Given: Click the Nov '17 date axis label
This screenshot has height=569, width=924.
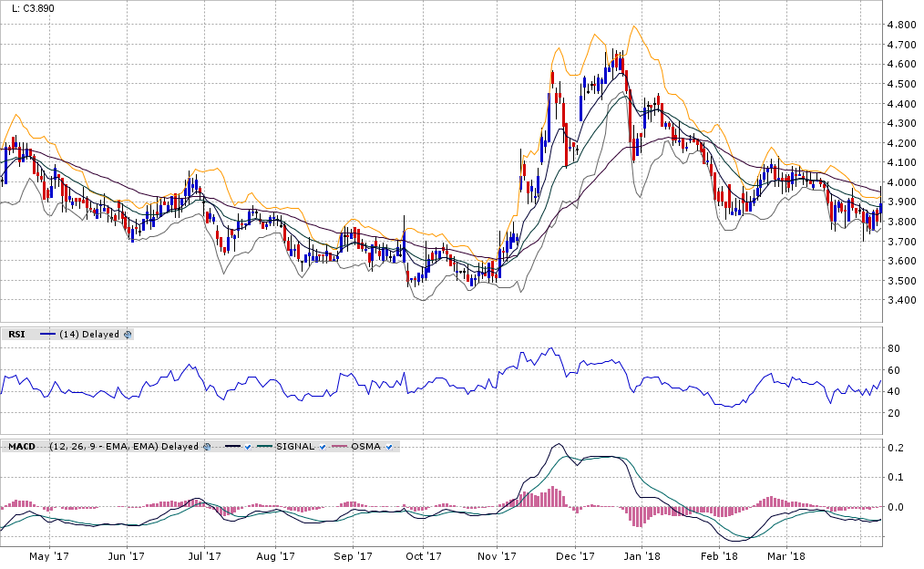Looking at the screenshot, I should pyautogui.click(x=498, y=555).
